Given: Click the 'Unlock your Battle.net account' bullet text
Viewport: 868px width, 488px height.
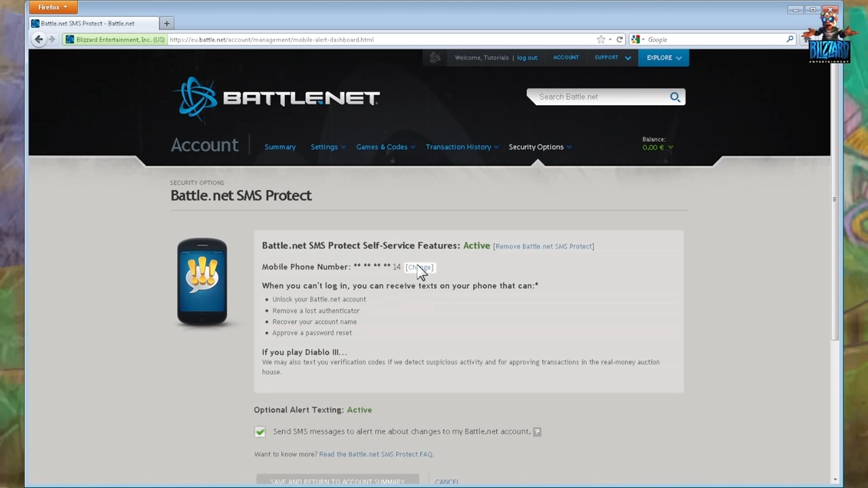Looking at the screenshot, I should point(319,300).
